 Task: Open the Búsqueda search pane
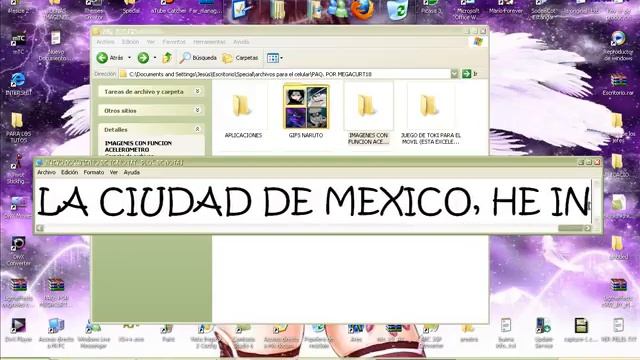198,58
